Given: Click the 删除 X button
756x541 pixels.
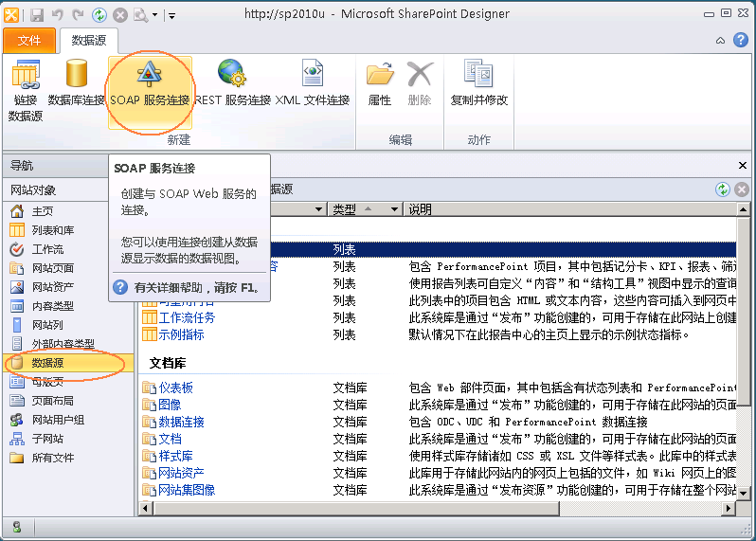Looking at the screenshot, I should pyautogui.click(x=419, y=82).
